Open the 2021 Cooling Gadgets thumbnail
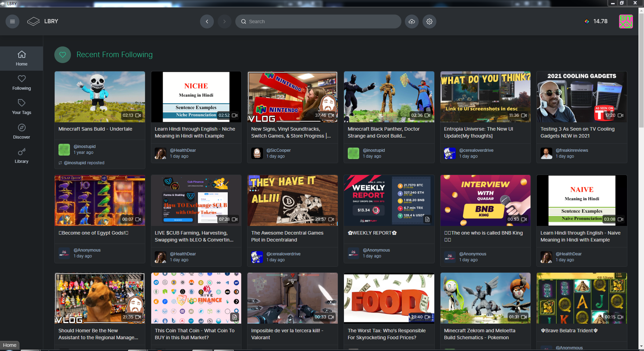 [582, 97]
